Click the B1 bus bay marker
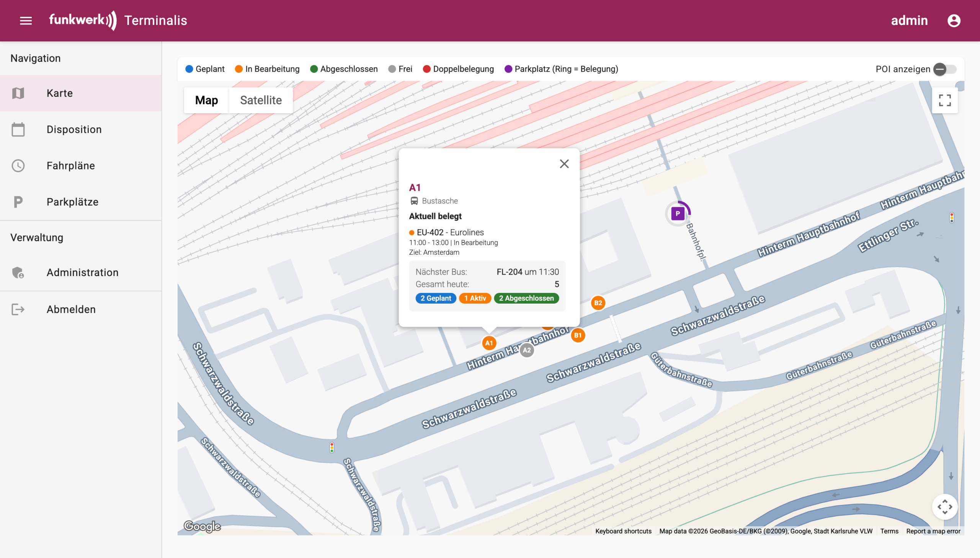This screenshot has height=558, width=980. tap(578, 335)
